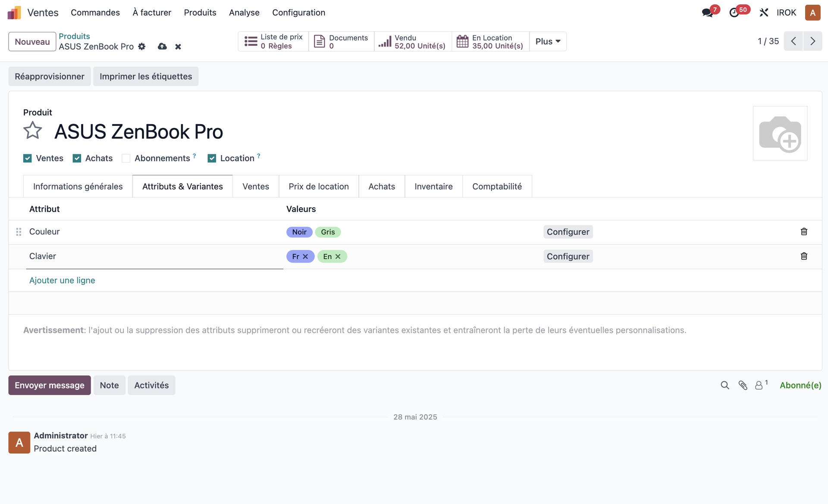Click the Nouveau button

pos(32,41)
